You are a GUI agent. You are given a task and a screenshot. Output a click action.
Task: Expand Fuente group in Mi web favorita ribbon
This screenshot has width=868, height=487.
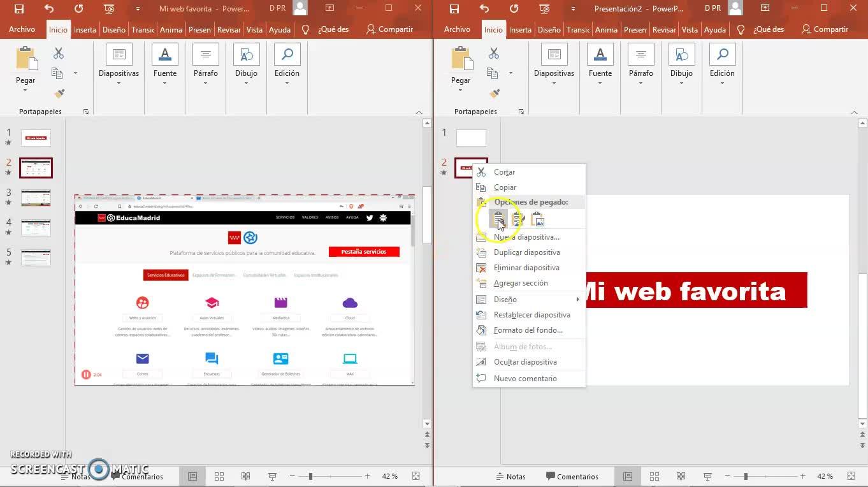(165, 64)
